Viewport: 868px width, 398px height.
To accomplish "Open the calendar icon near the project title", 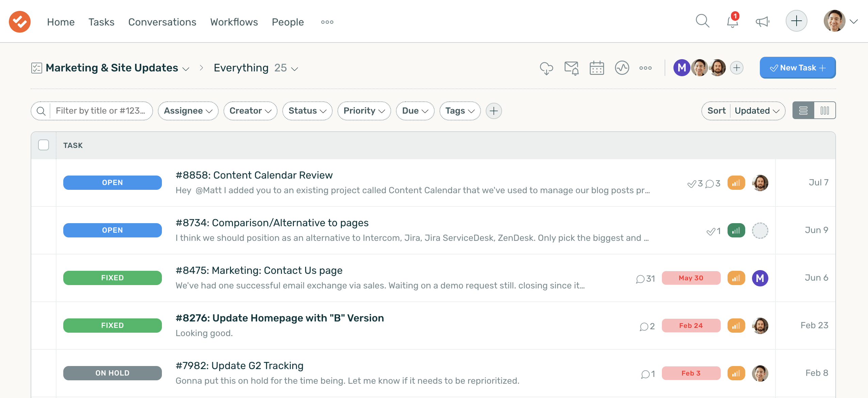I will (597, 68).
